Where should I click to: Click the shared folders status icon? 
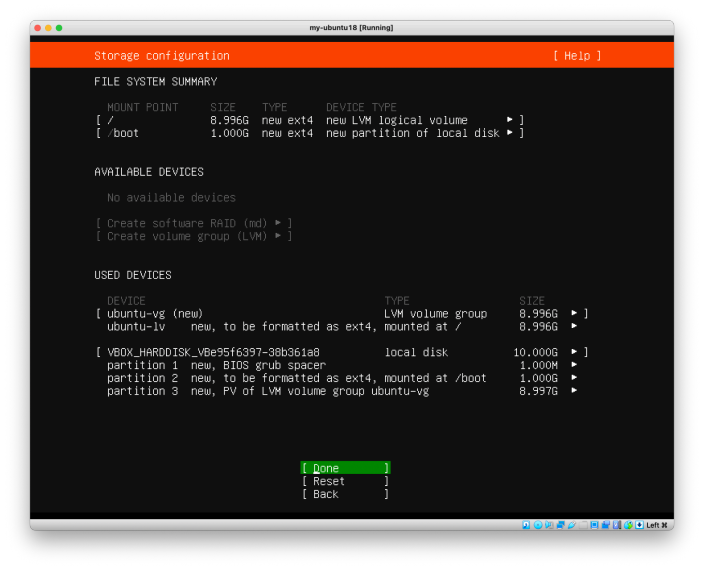583,525
